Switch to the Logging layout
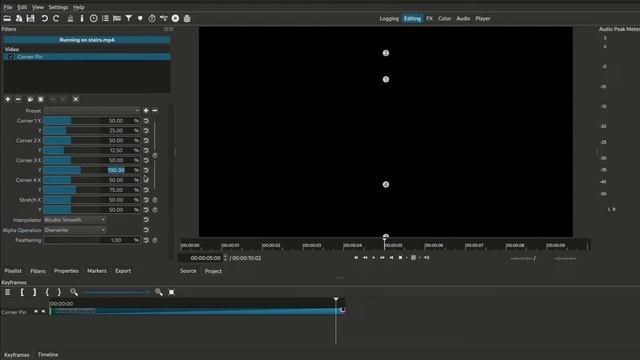640x360 pixels. tap(389, 18)
